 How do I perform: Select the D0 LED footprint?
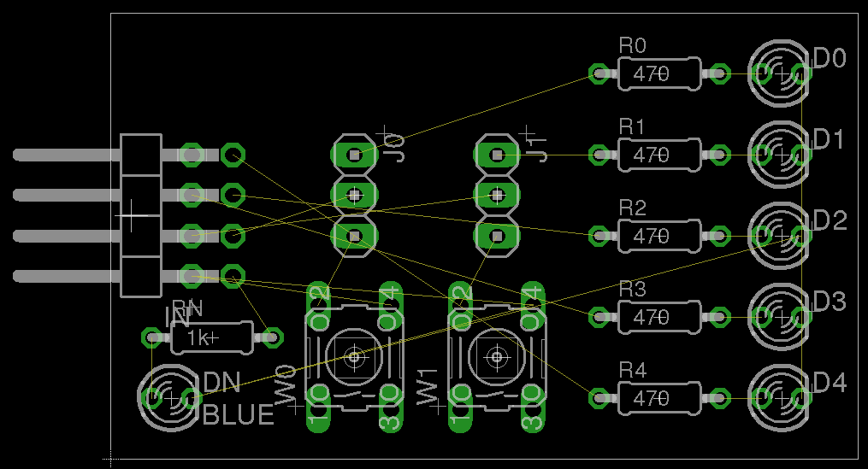point(779,74)
